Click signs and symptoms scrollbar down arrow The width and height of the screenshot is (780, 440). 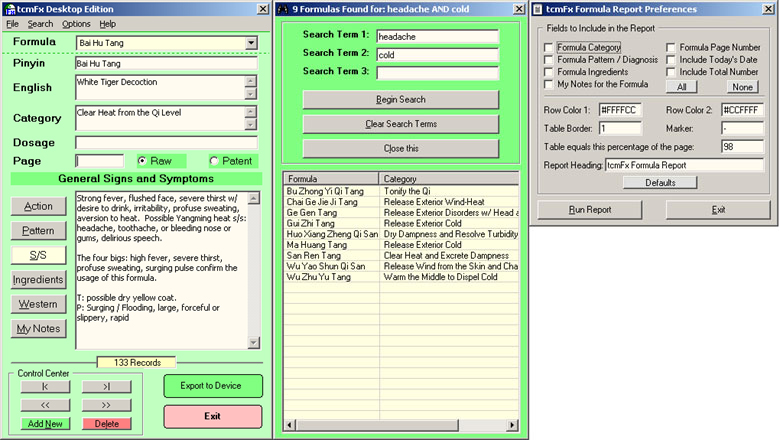254,343
